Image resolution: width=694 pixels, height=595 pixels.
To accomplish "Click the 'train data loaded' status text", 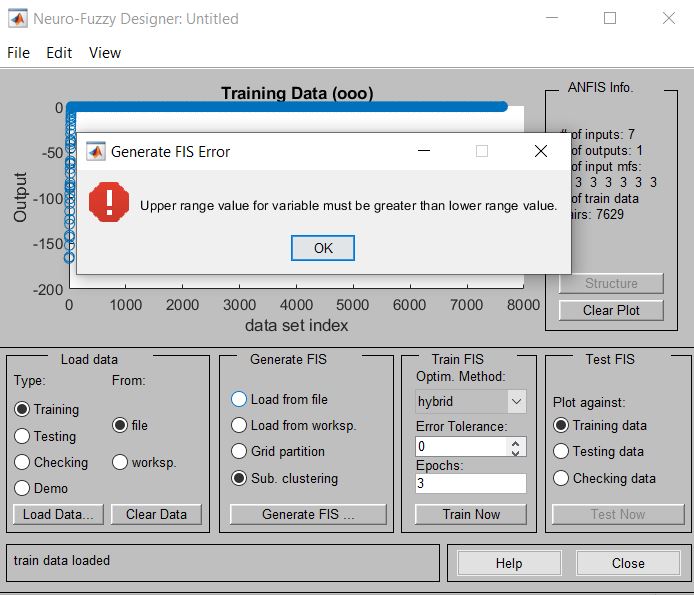I will coord(62,560).
